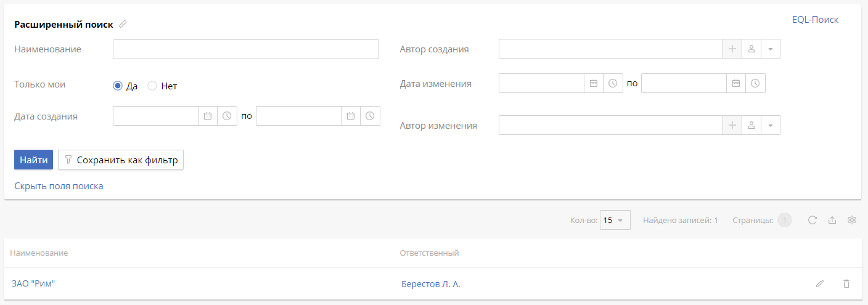Focus Дата создания start date field
The image size is (868, 305).
[156, 116]
